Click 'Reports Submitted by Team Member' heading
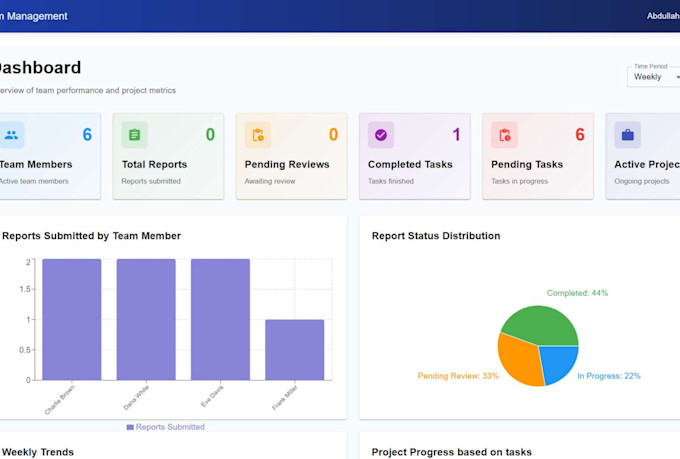This screenshot has height=459, width=680. click(92, 236)
